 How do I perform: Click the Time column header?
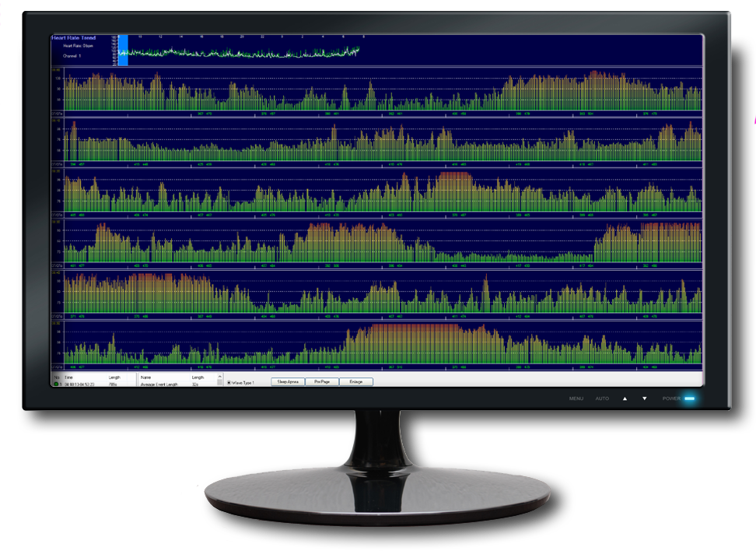coord(68,377)
